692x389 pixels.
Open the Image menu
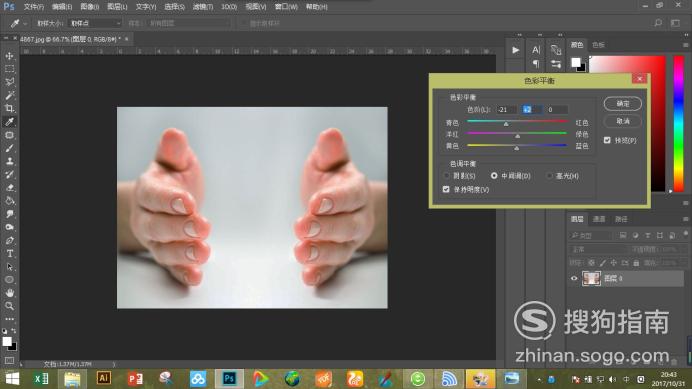tap(90, 7)
